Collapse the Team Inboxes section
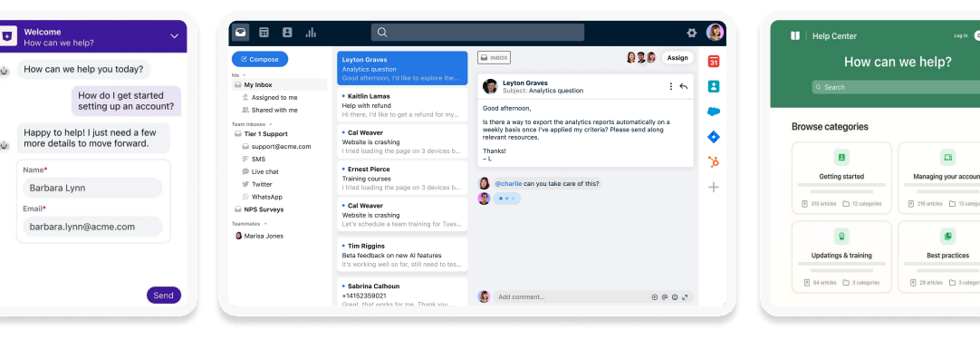 tap(271, 124)
